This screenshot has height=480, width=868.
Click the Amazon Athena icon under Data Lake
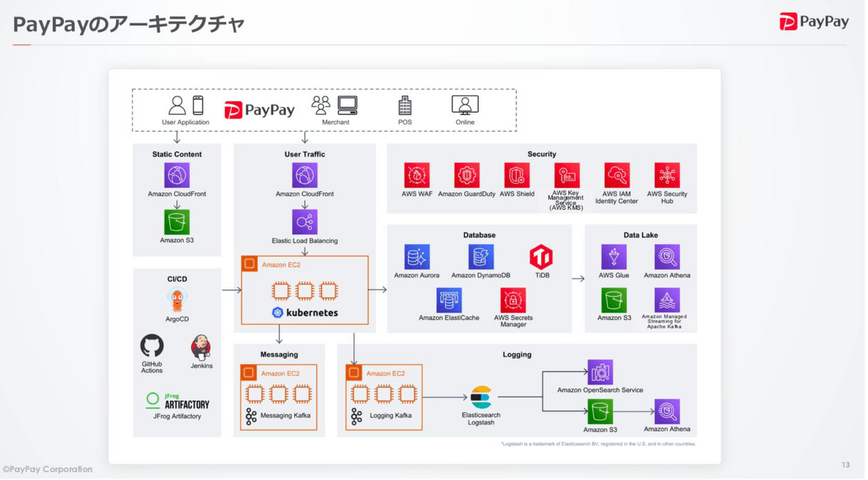click(x=667, y=257)
